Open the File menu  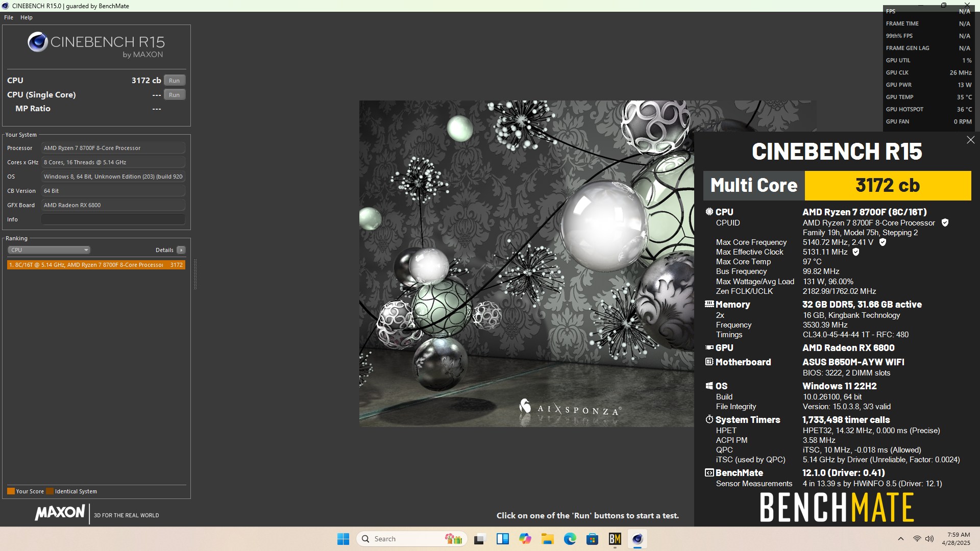[x=9, y=17]
